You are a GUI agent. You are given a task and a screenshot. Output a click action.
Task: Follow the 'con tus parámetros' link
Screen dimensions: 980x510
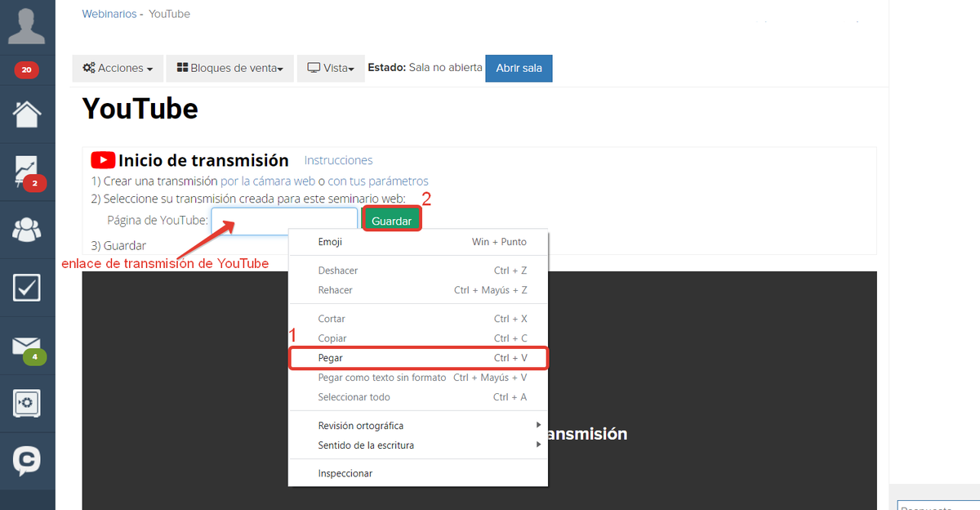tap(378, 181)
